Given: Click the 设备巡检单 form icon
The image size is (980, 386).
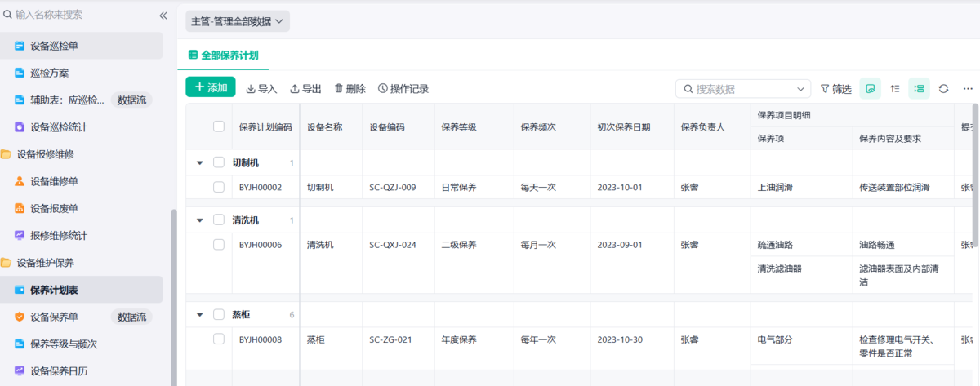Looking at the screenshot, I should pos(20,46).
